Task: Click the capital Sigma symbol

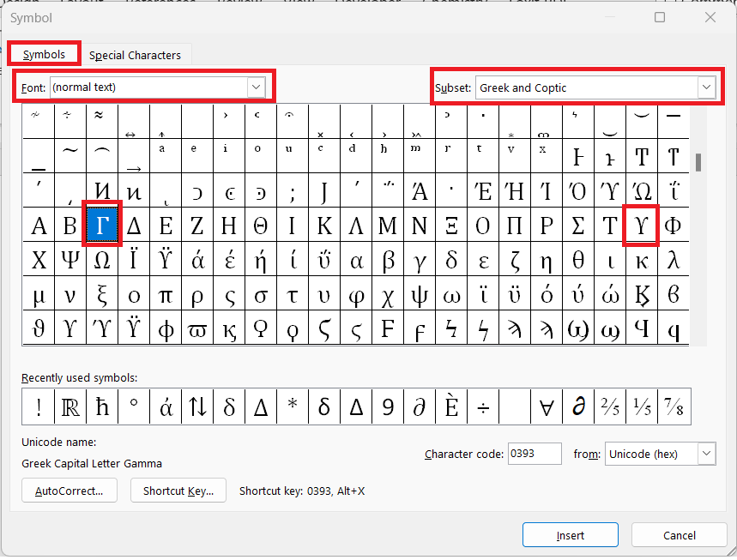Action: click(x=577, y=225)
